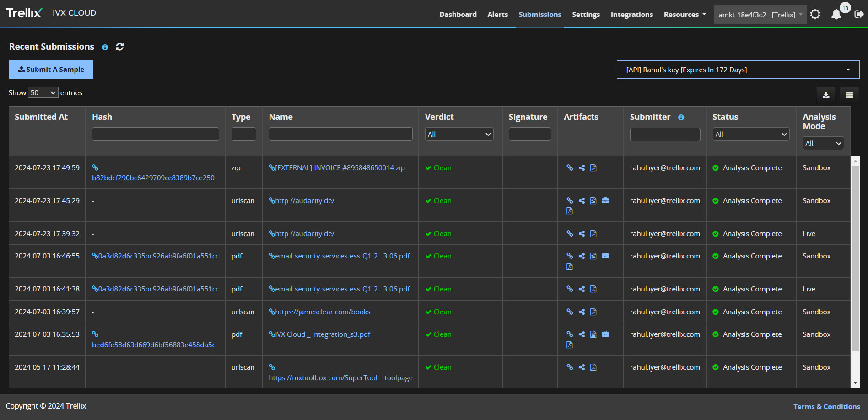Click briefcase icon for IVX Cloud Integration row
This screenshot has width=868, height=420.
[605, 334]
